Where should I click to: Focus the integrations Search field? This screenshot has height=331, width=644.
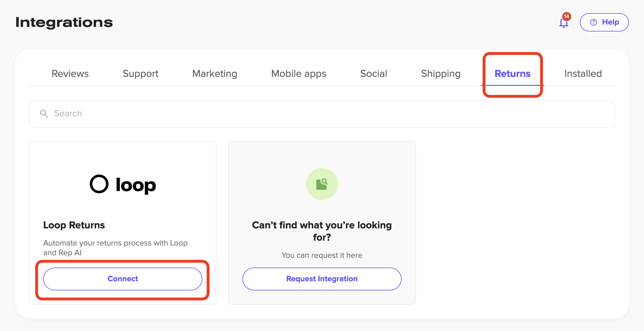(x=322, y=114)
